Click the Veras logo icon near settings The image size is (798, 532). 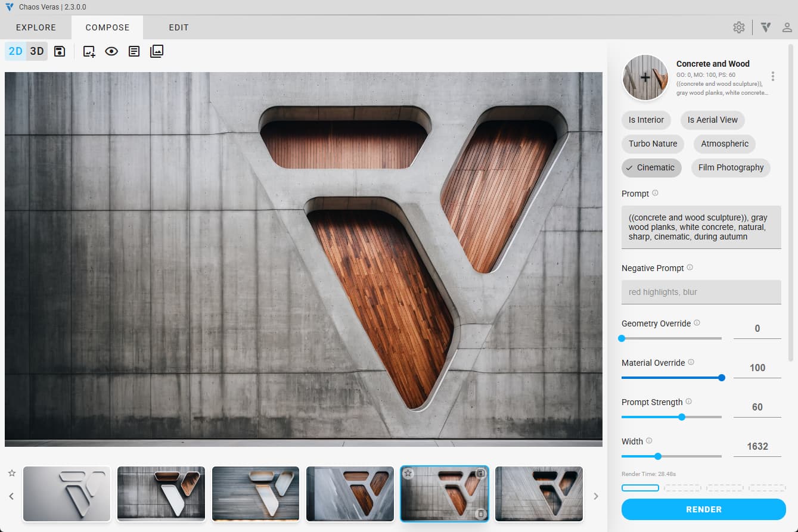click(766, 27)
